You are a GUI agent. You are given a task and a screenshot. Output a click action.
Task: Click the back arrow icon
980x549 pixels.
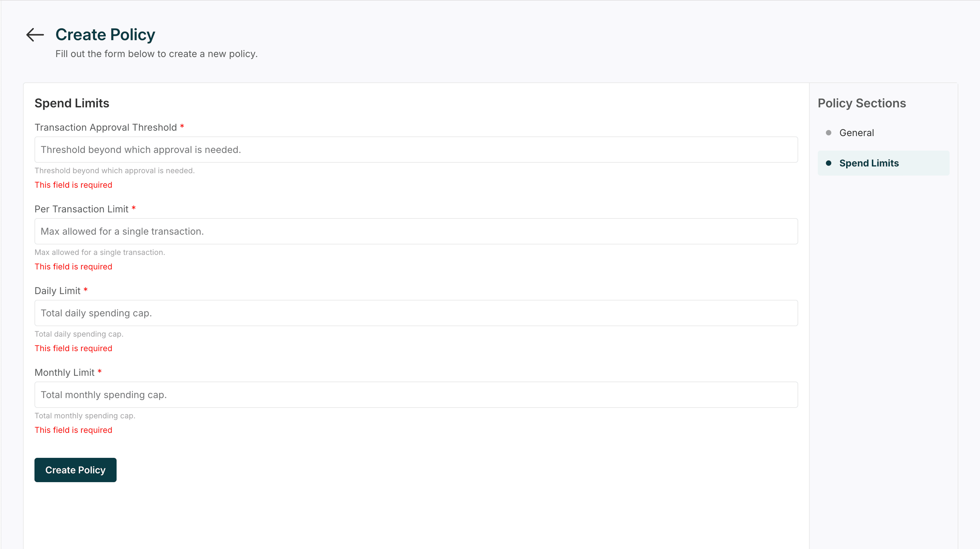tap(35, 34)
